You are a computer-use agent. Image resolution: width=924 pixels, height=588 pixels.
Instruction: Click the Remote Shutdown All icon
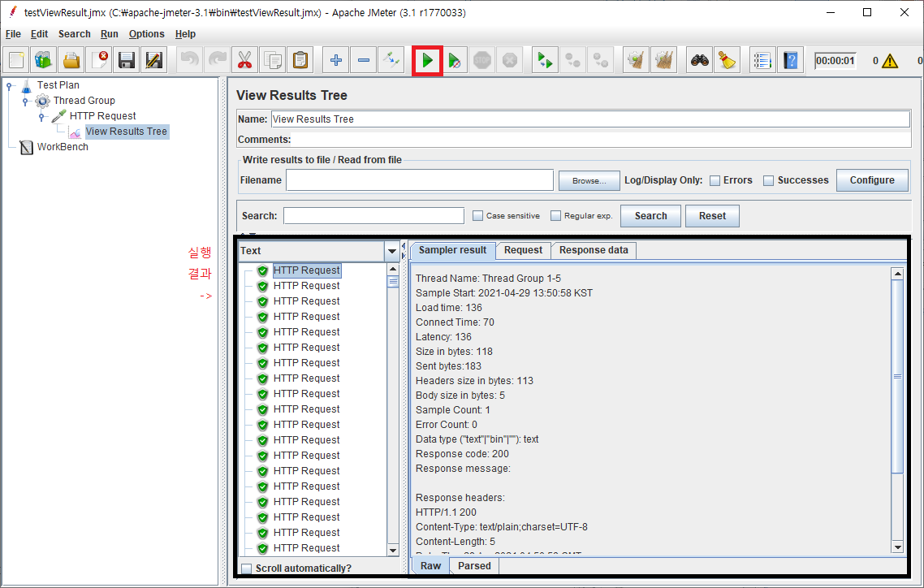(x=601, y=60)
